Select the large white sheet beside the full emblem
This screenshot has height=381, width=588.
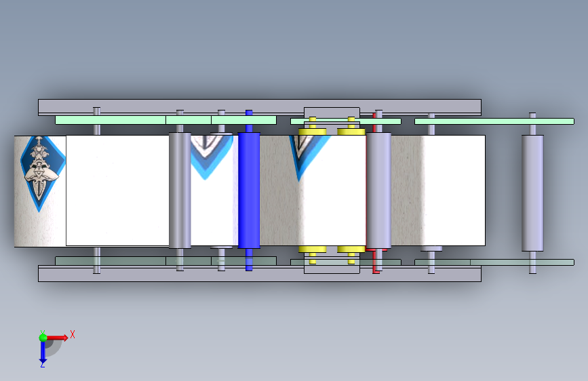117,190
